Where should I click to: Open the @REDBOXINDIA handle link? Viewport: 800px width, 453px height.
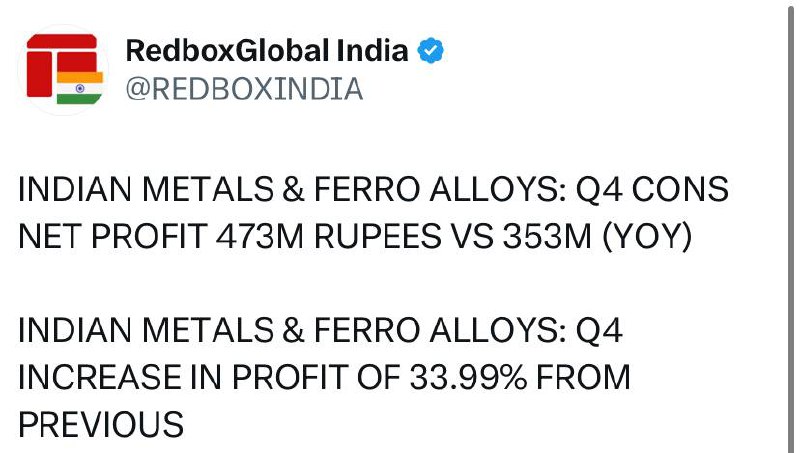(x=244, y=89)
